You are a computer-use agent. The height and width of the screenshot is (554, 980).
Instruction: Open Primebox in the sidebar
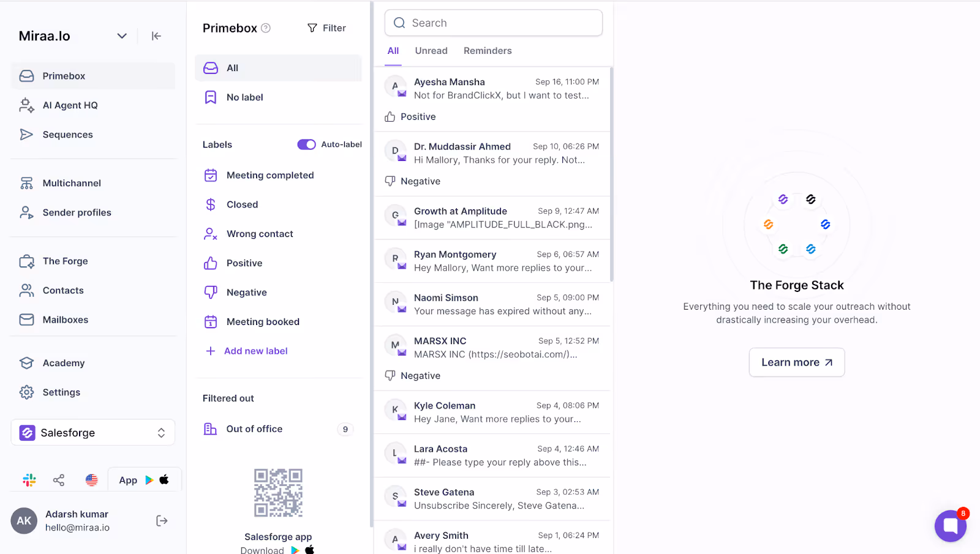click(x=93, y=76)
